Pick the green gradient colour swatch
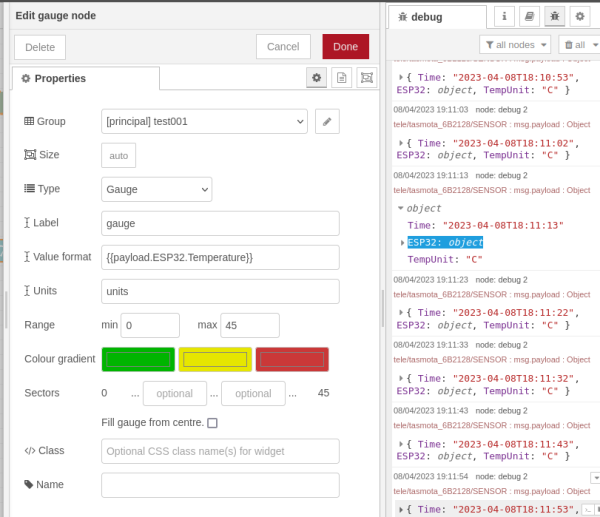Viewport: 600px width, 517px height. [x=138, y=359]
